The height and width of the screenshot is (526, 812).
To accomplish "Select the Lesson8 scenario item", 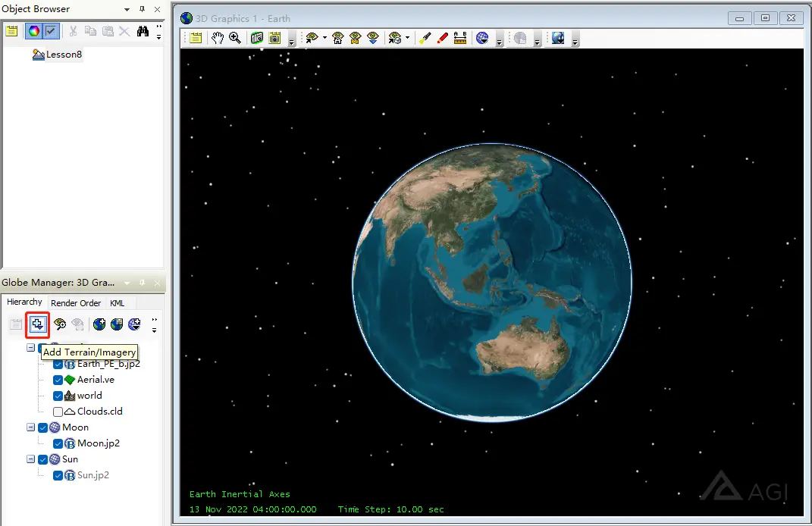I will tap(58, 55).
